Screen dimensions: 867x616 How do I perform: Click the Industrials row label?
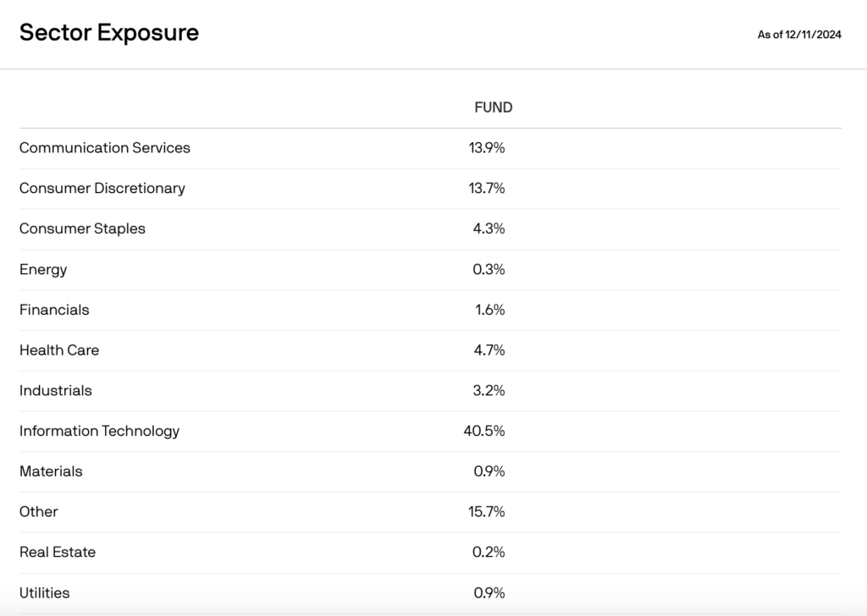[56, 391]
